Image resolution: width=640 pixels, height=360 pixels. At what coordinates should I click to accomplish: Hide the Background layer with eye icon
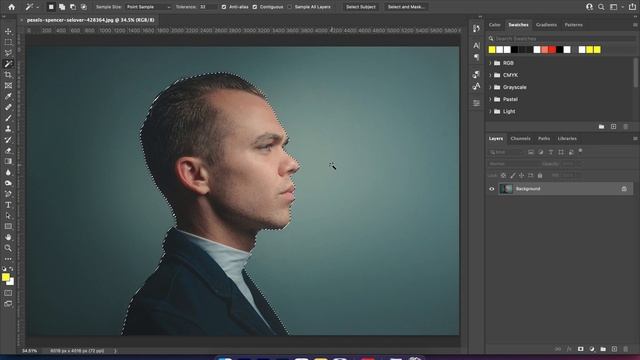(x=491, y=189)
